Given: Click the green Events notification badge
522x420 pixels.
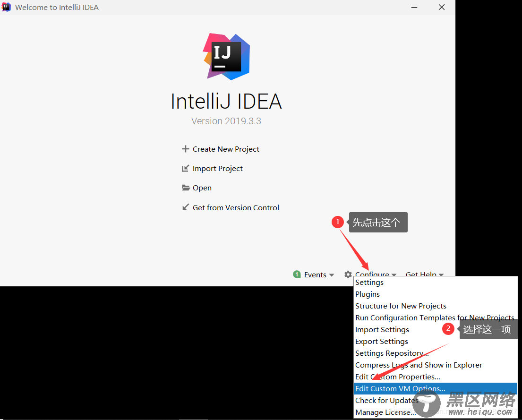Looking at the screenshot, I should 297,274.
